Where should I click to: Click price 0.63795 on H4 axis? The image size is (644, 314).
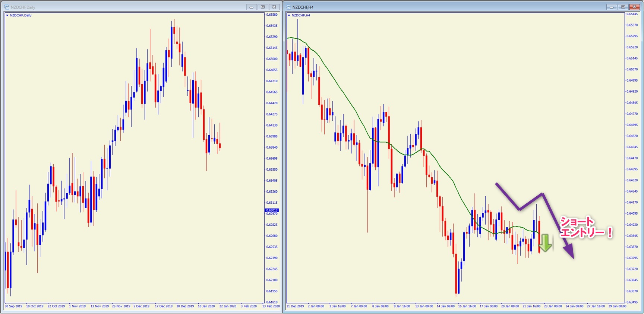632,258
